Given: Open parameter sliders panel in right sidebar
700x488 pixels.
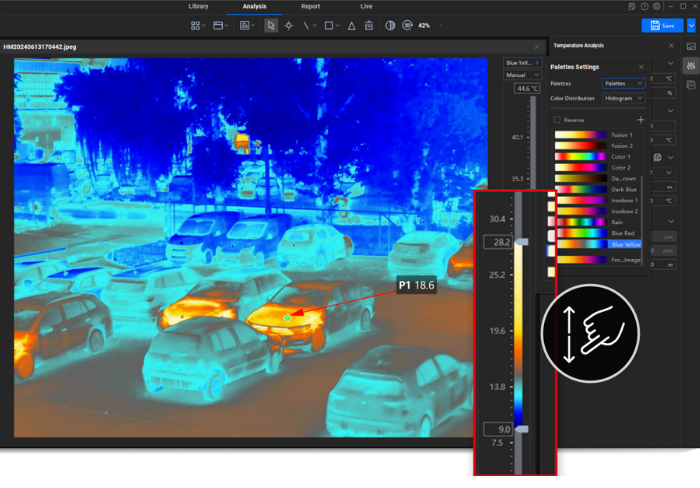Looking at the screenshot, I should click(690, 65).
